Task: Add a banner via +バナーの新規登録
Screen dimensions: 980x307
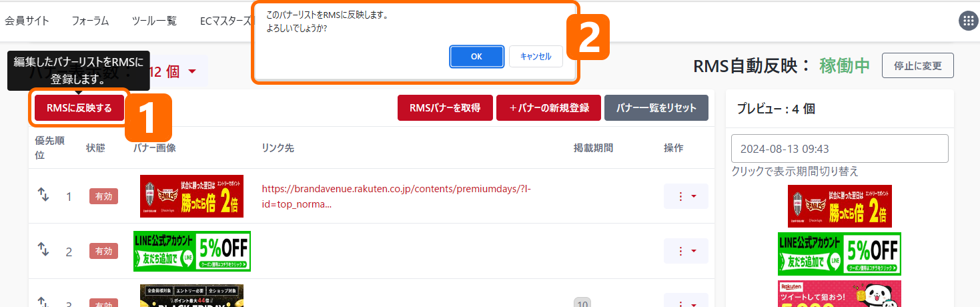Action: tap(548, 108)
